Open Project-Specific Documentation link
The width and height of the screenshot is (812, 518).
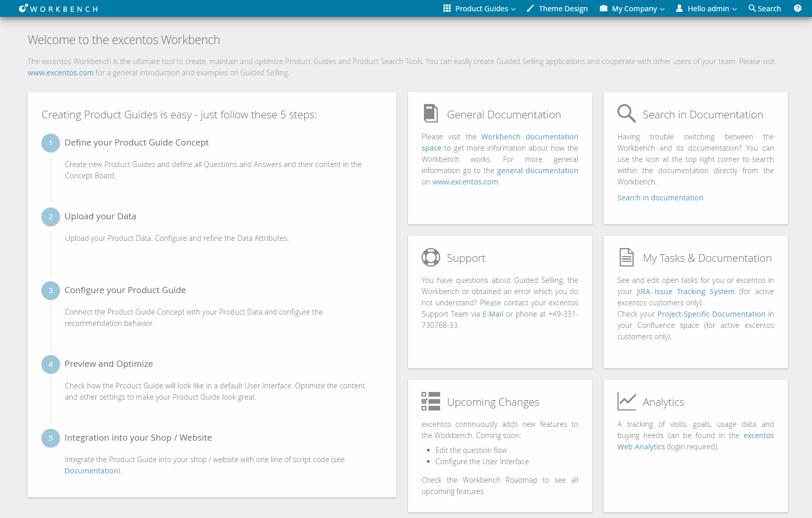(x=711, y=314)
